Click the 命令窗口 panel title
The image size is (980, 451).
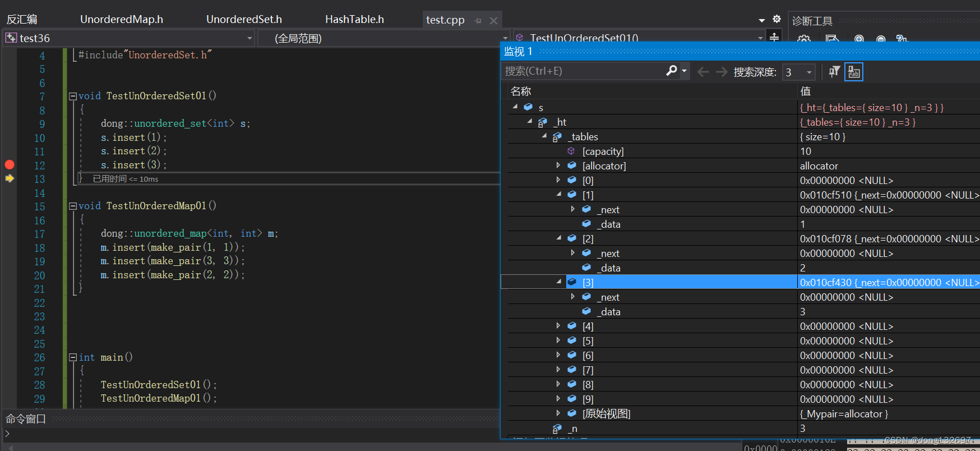tap(26, 419)
